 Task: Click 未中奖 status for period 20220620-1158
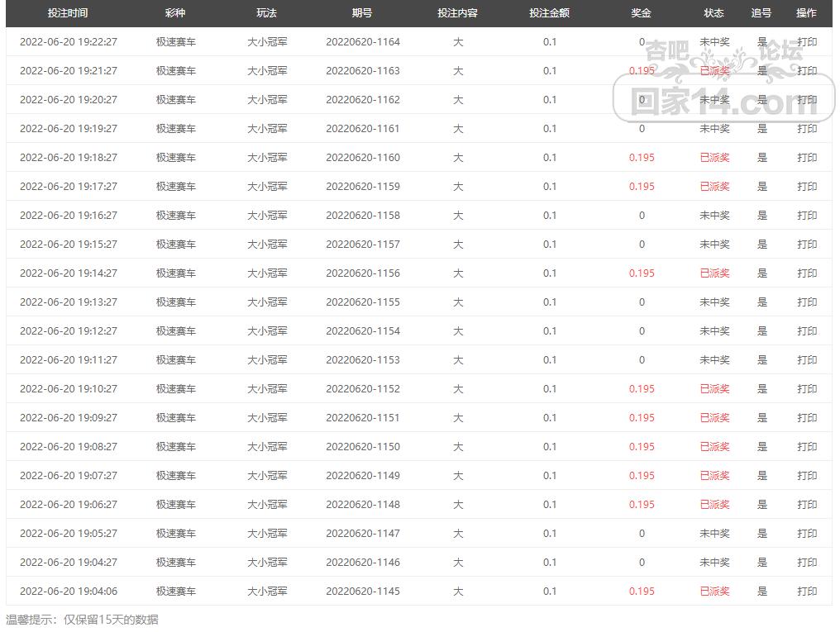tap(714, 215)
